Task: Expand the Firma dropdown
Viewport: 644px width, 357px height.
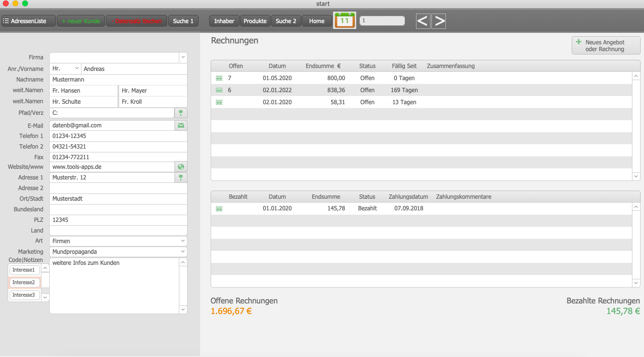Action: (183, 57)
